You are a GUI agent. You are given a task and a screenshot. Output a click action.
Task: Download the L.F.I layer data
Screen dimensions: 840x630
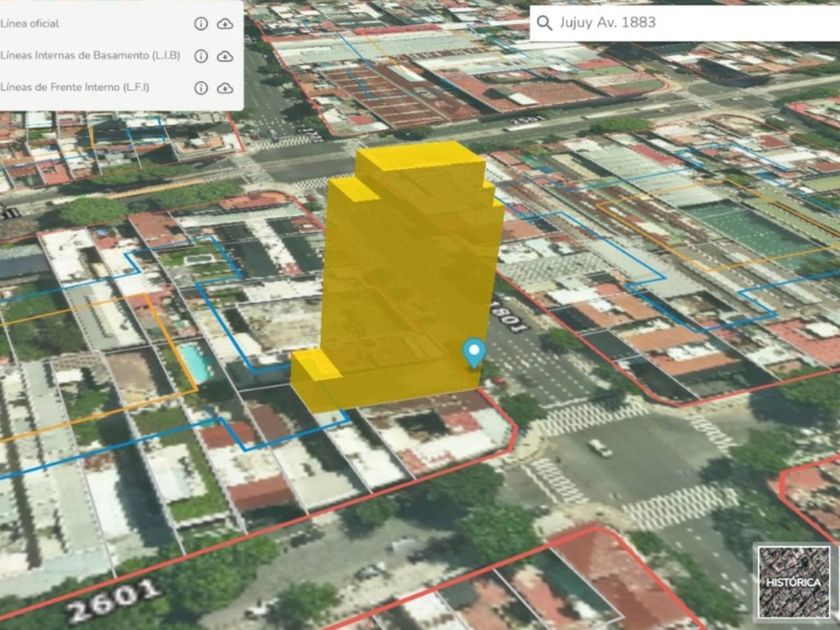tap(225, 88)
